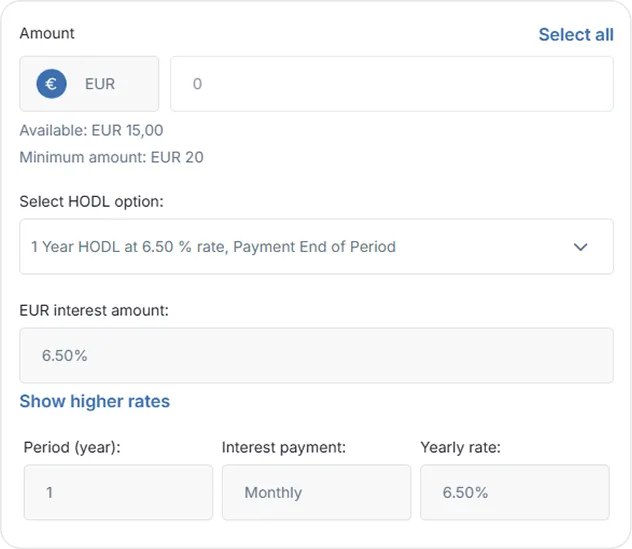Click the Period (year): label
Viewport: 632px width, 549px height.
[72, 447]
